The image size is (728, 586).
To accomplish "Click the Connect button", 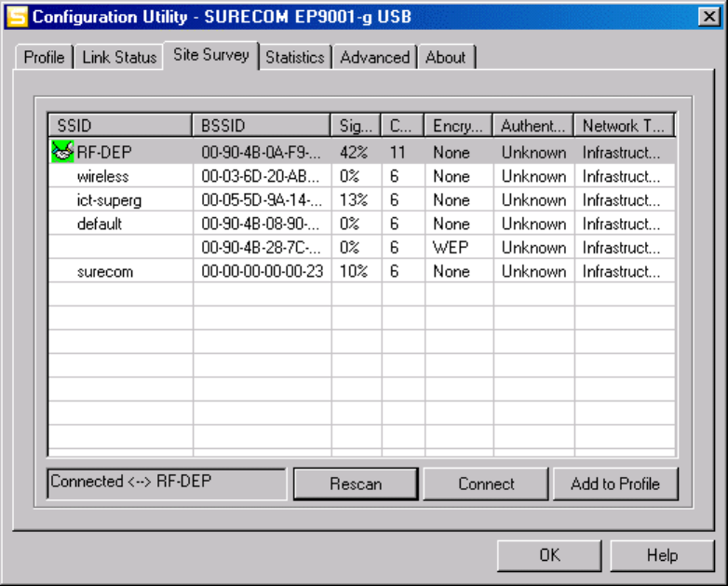I will pyautogui.click(x=486, y=484).
